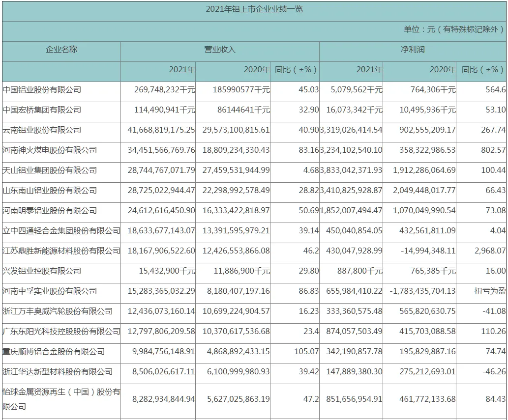508x420 pixels.
Task: Click the table title 2021年铝上市企业业绩一览
Action: click(x=254, y=9)
